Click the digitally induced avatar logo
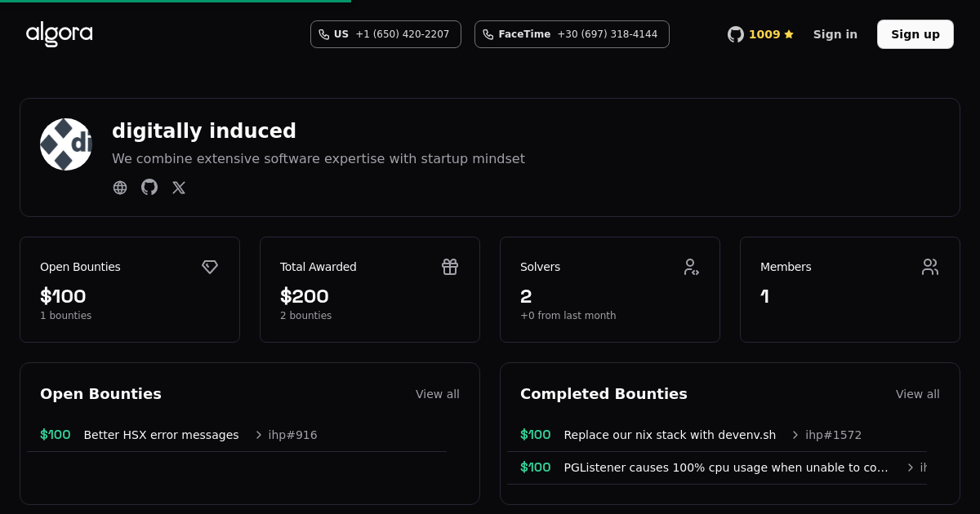980x514 pixels. coord(66,144)
